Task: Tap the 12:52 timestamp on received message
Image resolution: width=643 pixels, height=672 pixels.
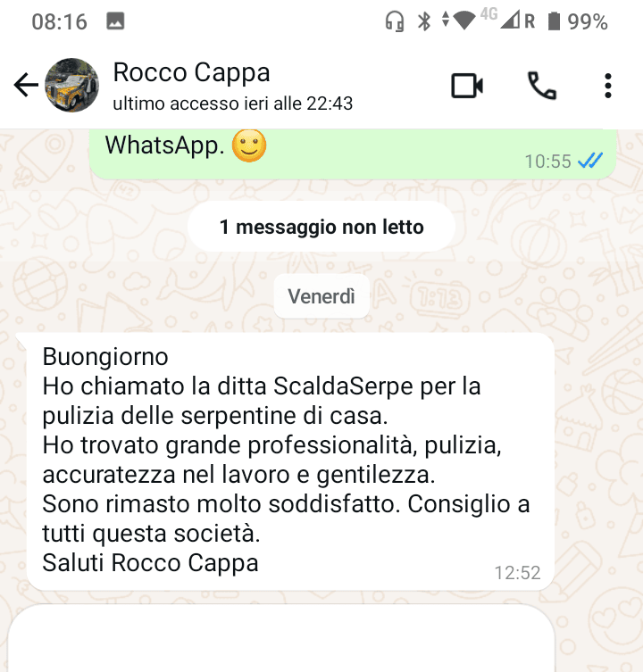Action: coord(517,573)
